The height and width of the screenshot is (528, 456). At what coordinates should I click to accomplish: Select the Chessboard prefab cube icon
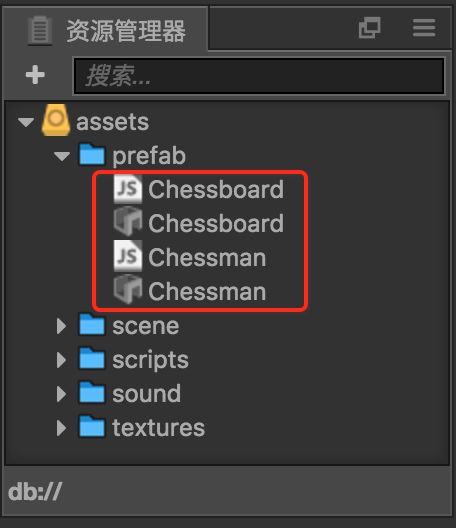(x=128, y=222)
